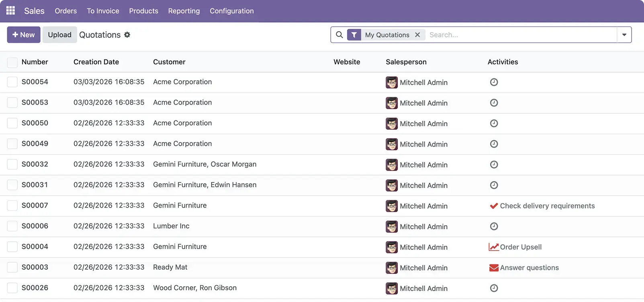Click Mitchell Admin avatar on S00053 row
The width and height of the screenshot is (644, 302).
coord(391,103)
